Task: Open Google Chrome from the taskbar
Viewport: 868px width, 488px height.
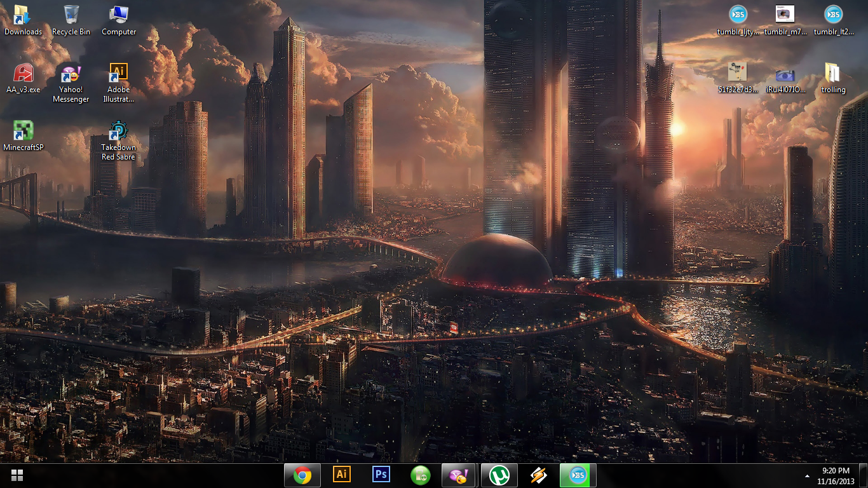Action: pos(302,475)
